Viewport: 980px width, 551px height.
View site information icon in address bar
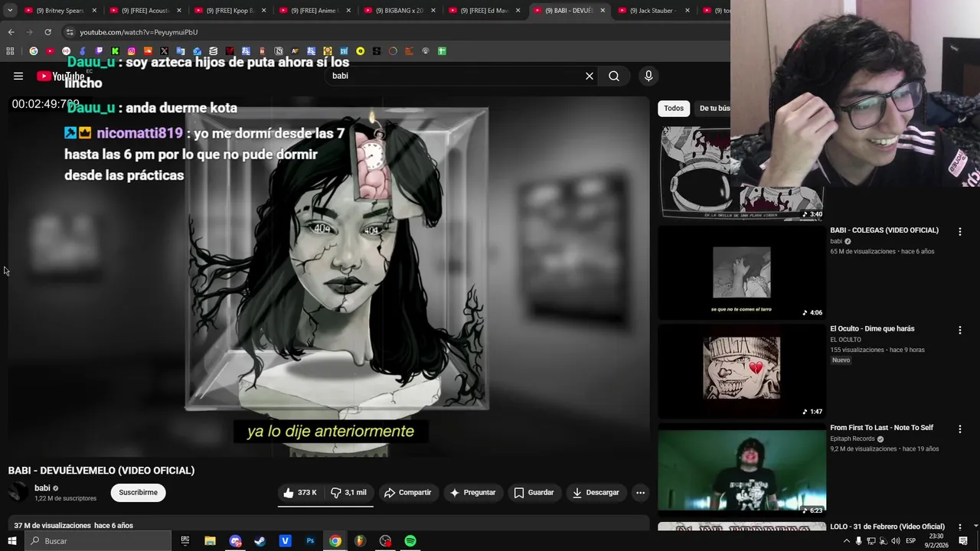tap(70, 32)
